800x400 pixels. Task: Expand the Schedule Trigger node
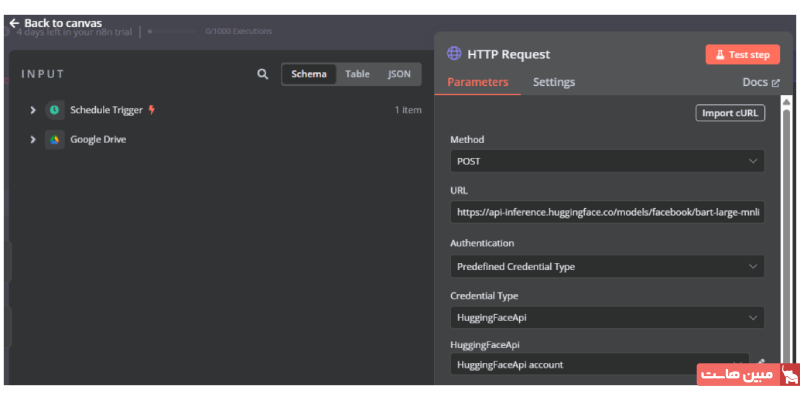(33, 110)
